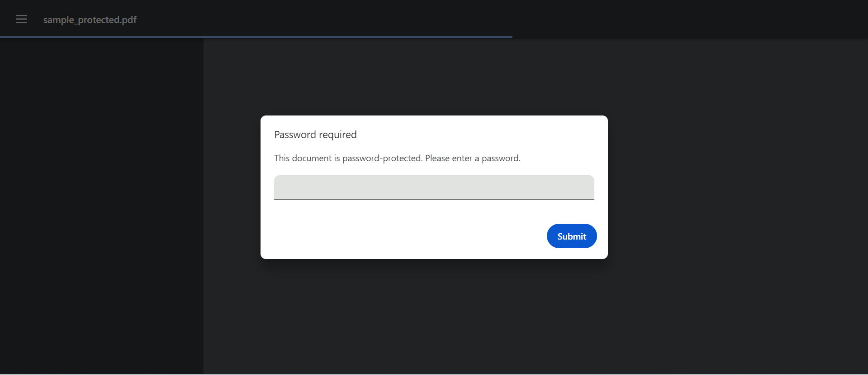Click the "Password required" dialog heading
Viewport: 868px width, 375px height.
(315, 135)
